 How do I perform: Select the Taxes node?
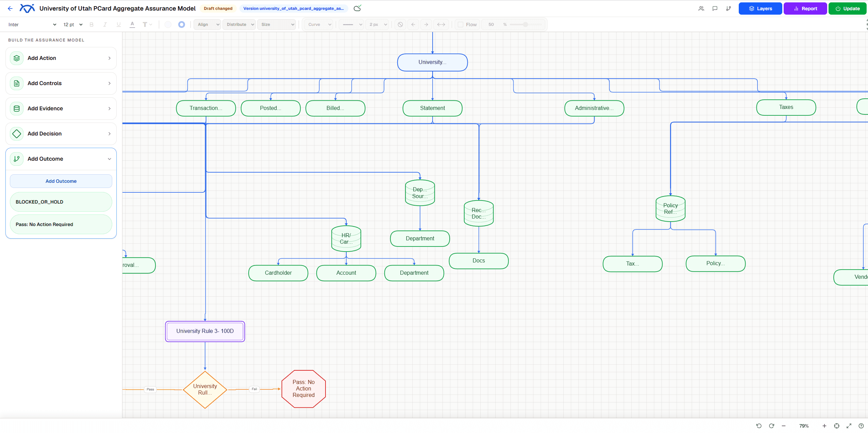786,107
